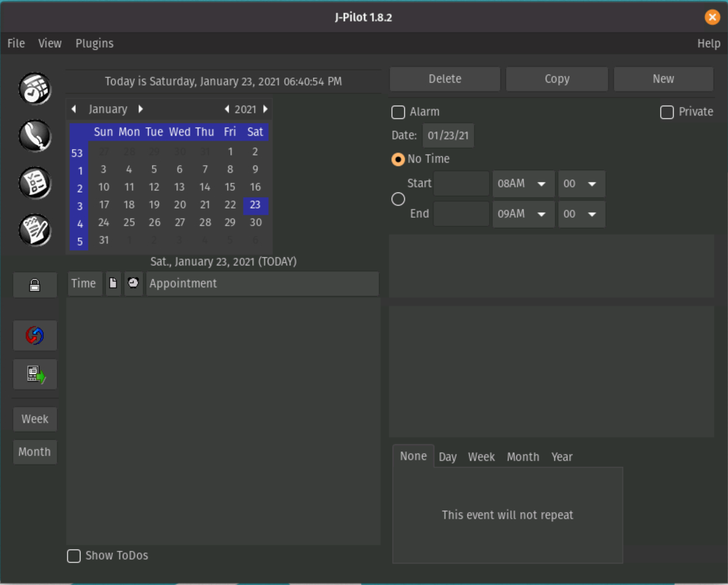
Task: Select January 15 on the calendar
Action: pos(230,187)
